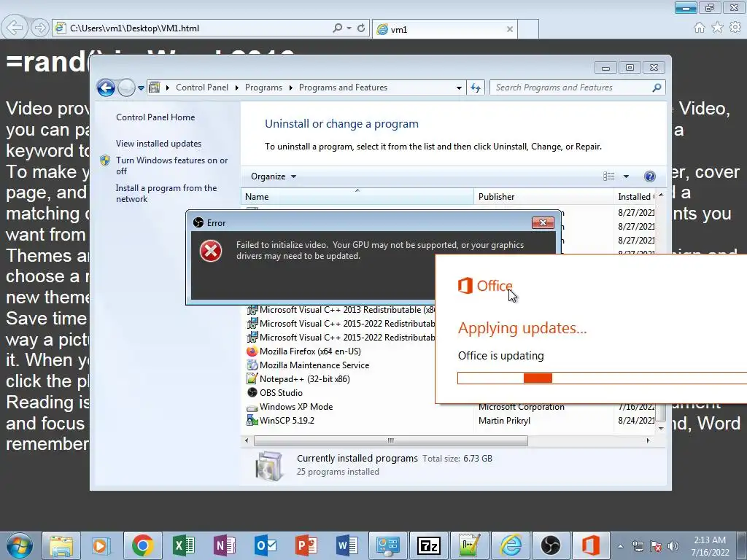This screenshot has width=747, height=560.
Task: Open OneNote taskbar icon
Action: tap(225, 545)
